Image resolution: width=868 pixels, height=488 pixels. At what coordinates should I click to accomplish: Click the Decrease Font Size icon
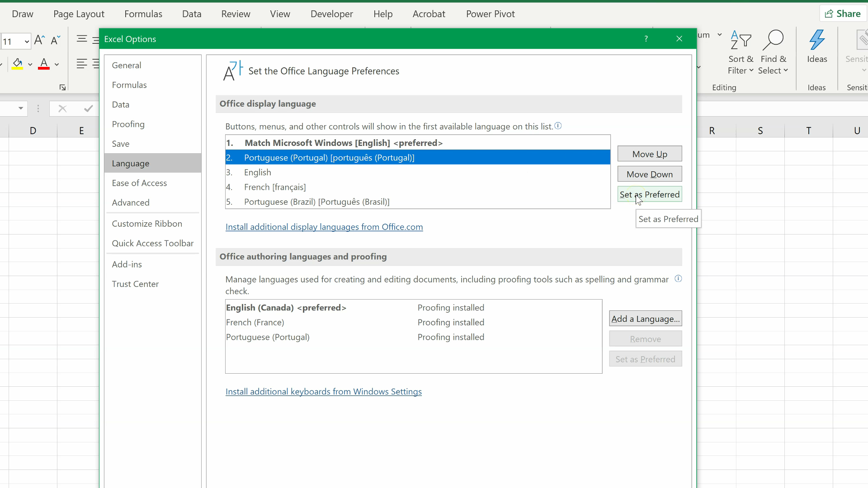pyautogui.click(x=55, y=40)
